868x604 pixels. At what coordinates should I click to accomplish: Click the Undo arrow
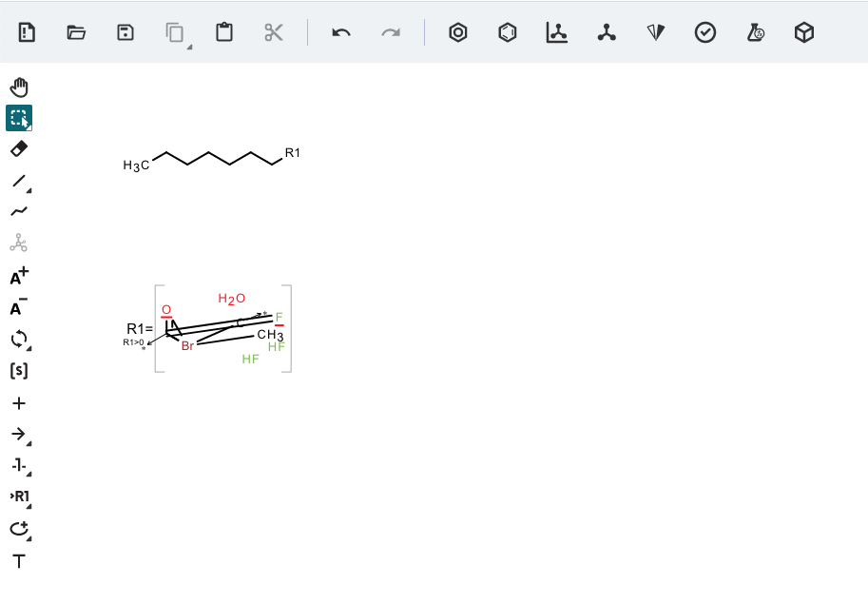click(x=341, y=32)
